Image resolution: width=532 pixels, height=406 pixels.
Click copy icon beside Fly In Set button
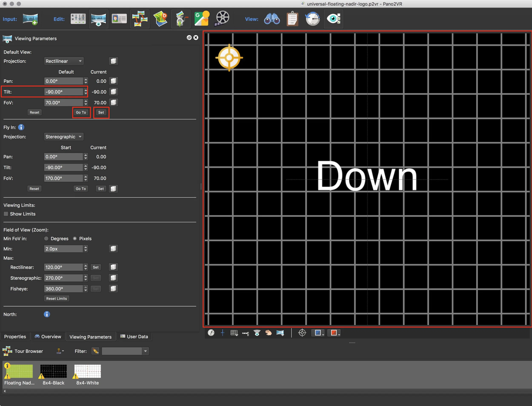(x=113, y=189)
